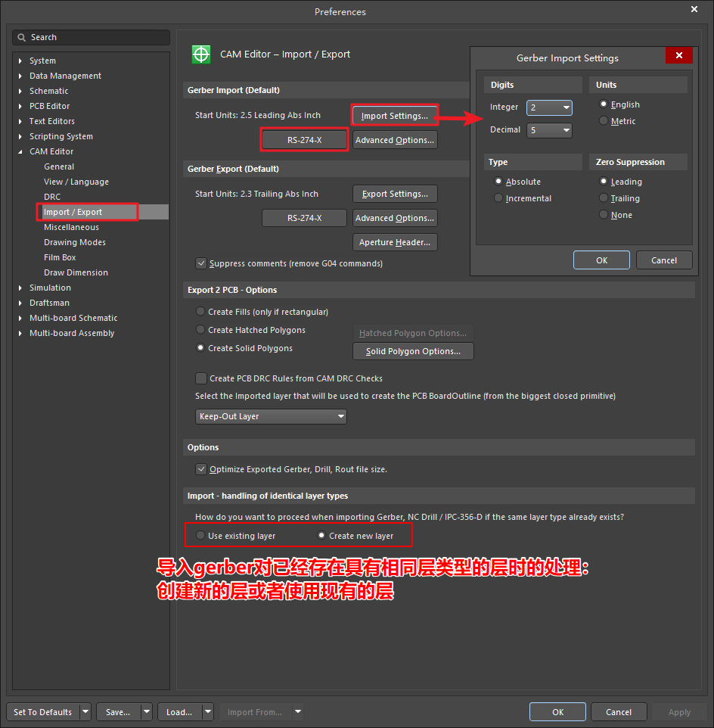Screen dimensions: 714x728
Task: Open the Drawing Modes page
Action: [75, 242]
